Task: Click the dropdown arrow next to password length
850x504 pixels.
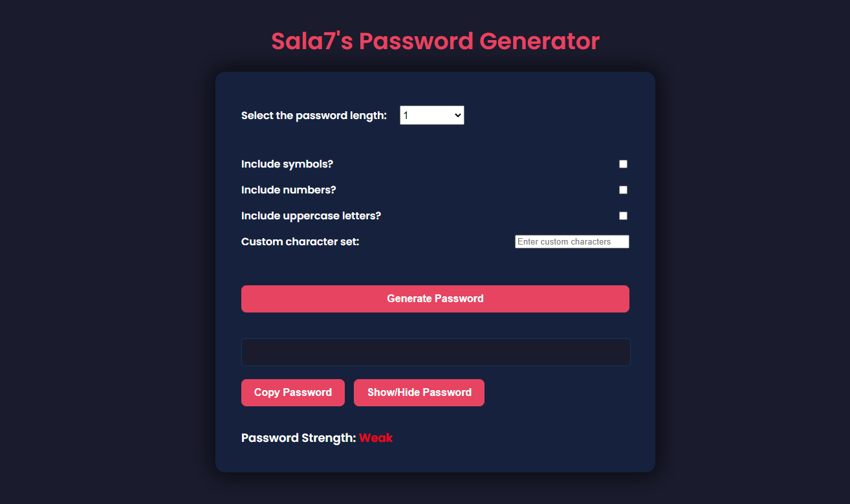Action: (457, 115)
